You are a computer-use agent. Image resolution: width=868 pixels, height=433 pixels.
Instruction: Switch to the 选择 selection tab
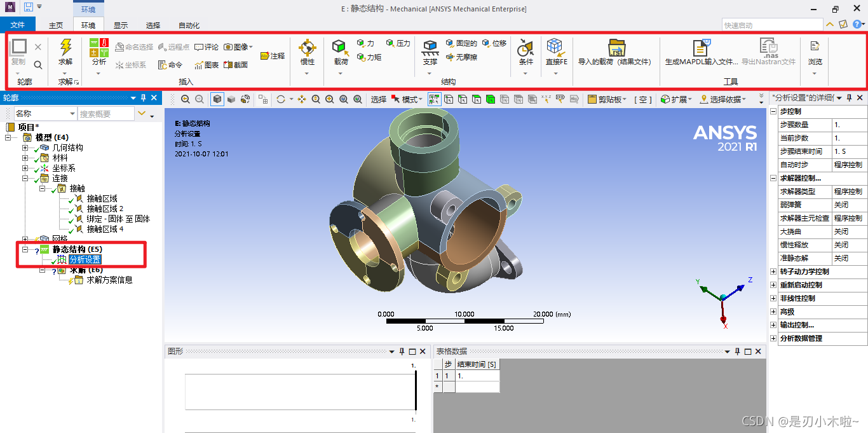[153, 25]
